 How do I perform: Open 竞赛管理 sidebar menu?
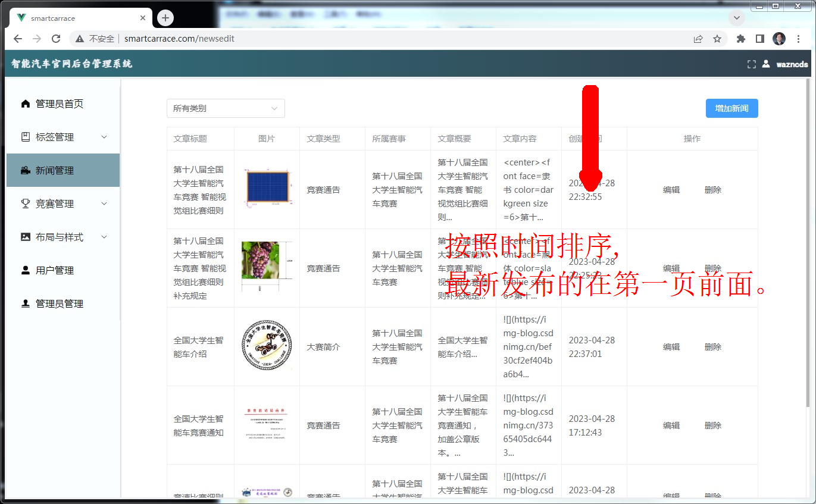63,204
